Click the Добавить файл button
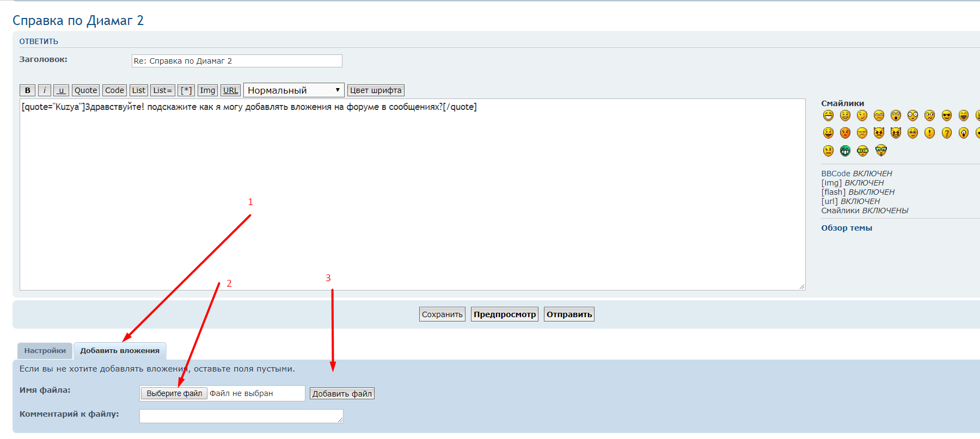 point(342,394)
